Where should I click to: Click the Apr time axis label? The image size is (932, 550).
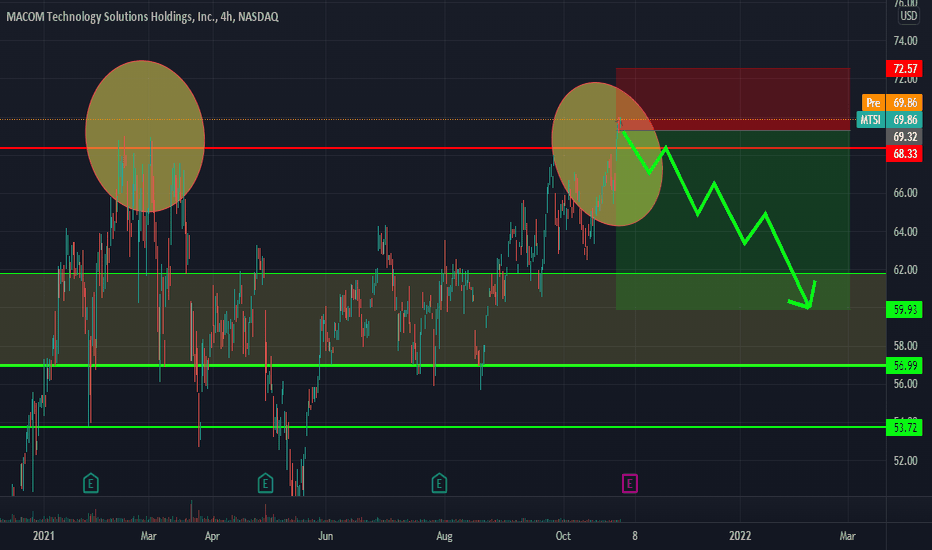tap(212, 536)
